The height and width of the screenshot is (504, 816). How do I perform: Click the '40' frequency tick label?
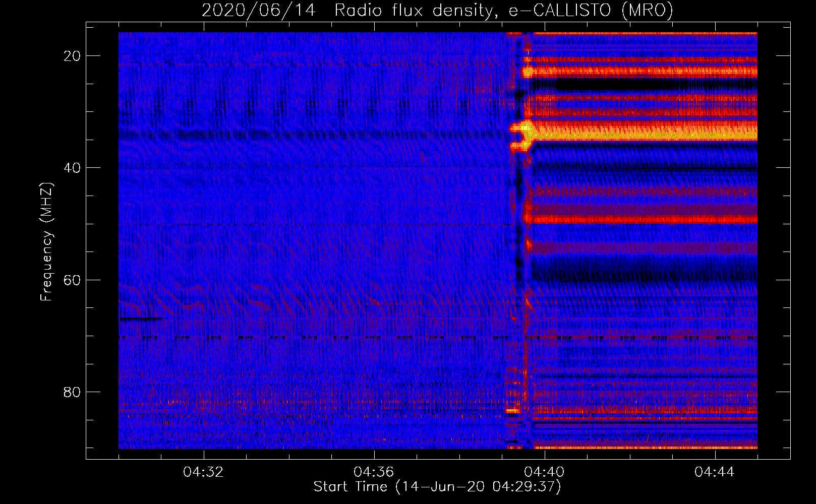(x=73, y=168)
